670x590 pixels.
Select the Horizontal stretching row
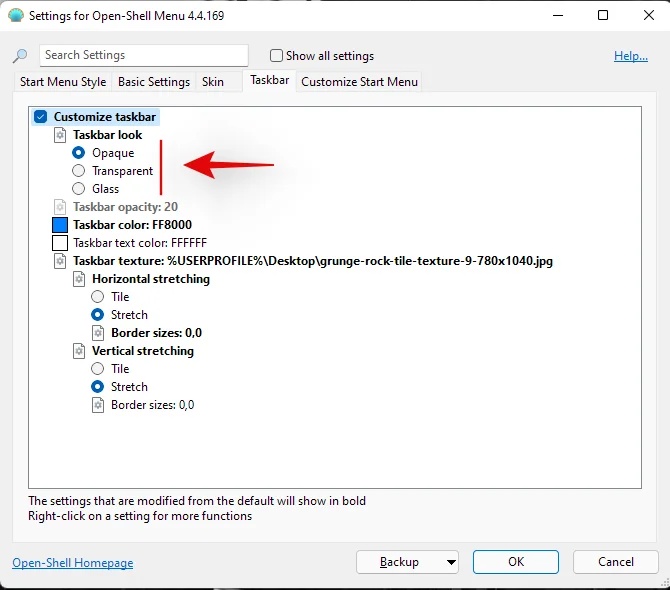tap(151, 279)
